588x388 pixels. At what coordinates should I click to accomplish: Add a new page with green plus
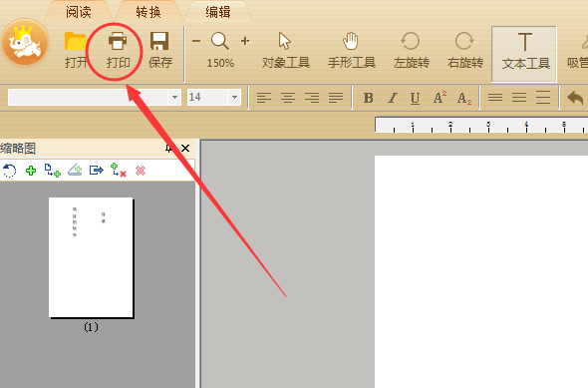pos(31,171)
